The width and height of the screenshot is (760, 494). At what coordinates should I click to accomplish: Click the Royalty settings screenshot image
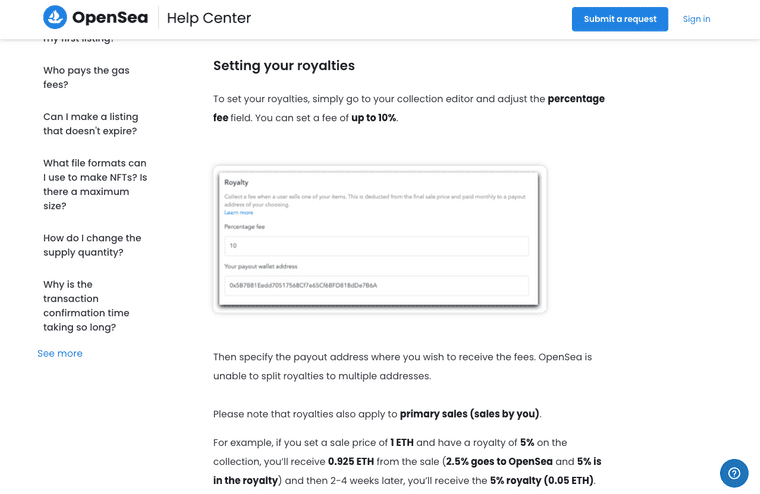[380, 239]
